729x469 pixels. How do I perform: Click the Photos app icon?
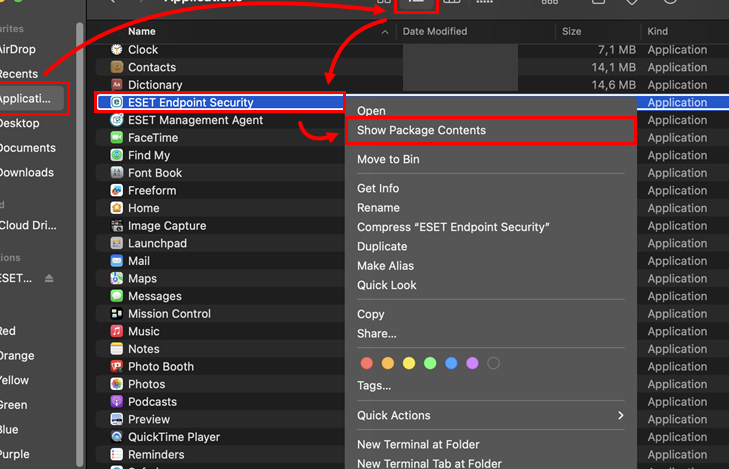click(117, 384)
